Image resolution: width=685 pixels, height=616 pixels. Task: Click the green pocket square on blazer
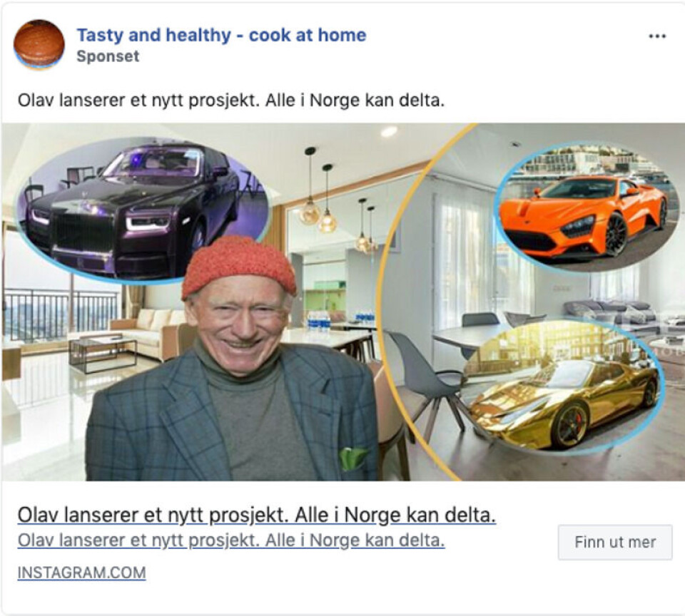pos(353,458)
